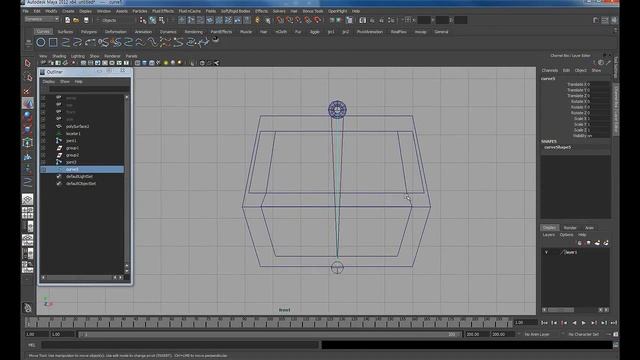Select curveShape5 under SHAPES

pyautogui.click(x=558, y=147)
